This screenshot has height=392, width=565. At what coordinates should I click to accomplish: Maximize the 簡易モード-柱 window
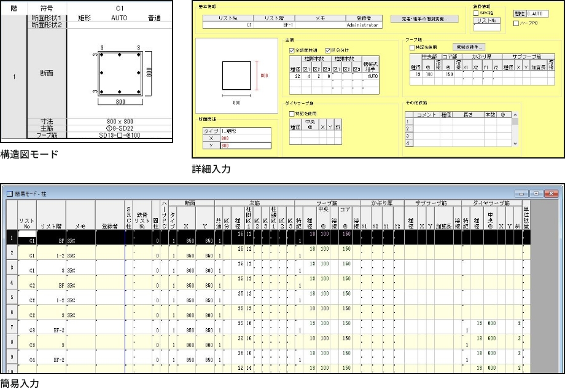[537, 195]
